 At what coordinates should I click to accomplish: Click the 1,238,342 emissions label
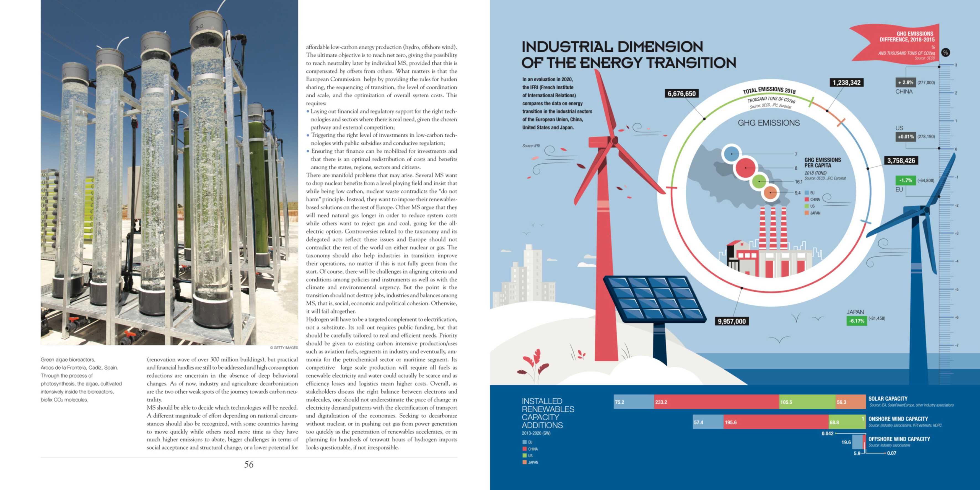846,82
